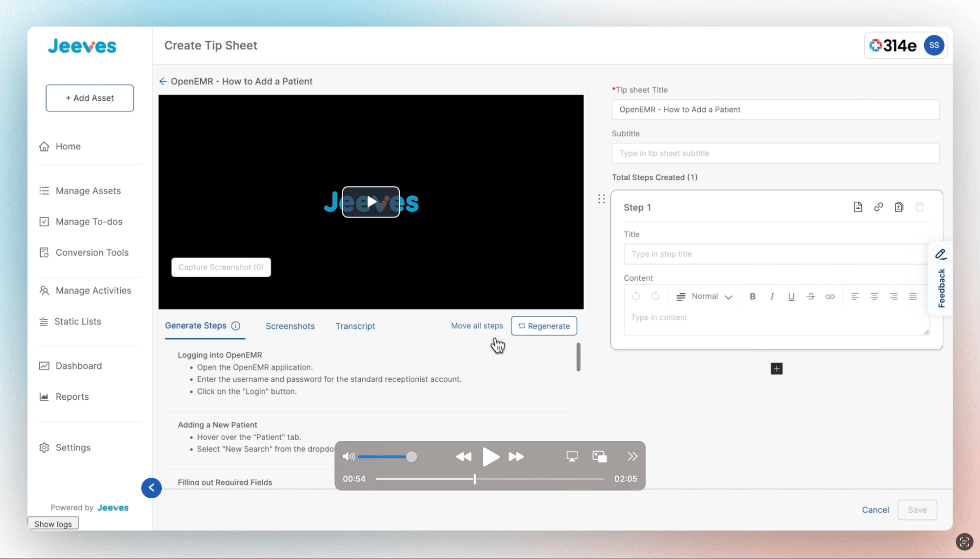Click fast forward in player overlay
This screenshot has width=980, height=559.
pyautogui.click(x=516, y=457)
